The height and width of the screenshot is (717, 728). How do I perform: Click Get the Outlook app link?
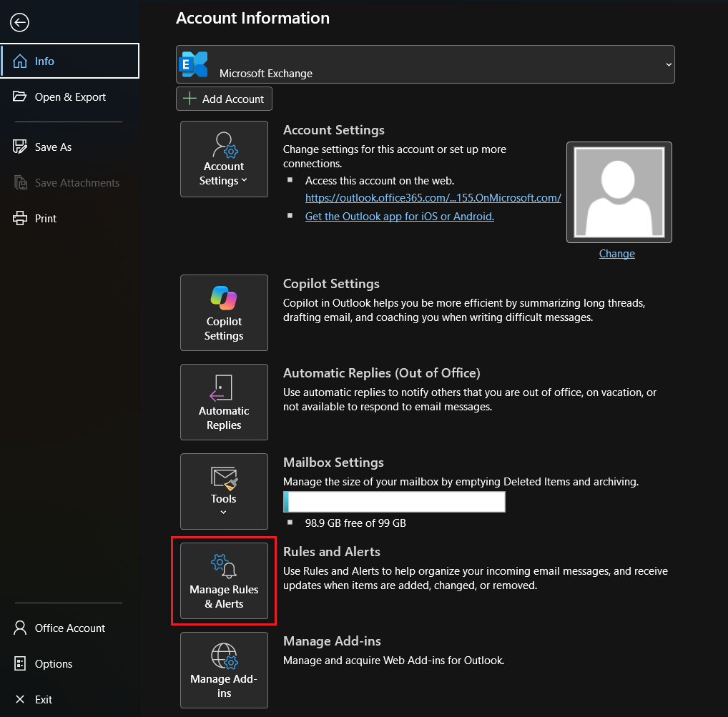[x=399, y=217]
